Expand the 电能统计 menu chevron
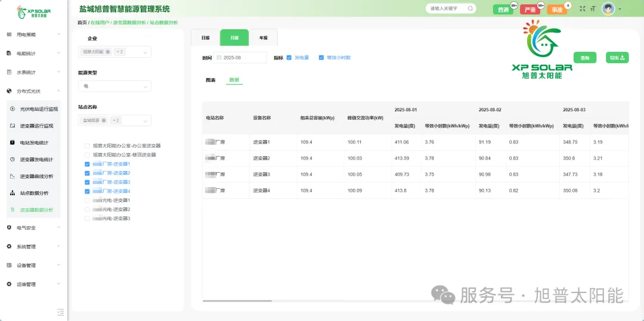The image size is (644, 321). (58, 53)
